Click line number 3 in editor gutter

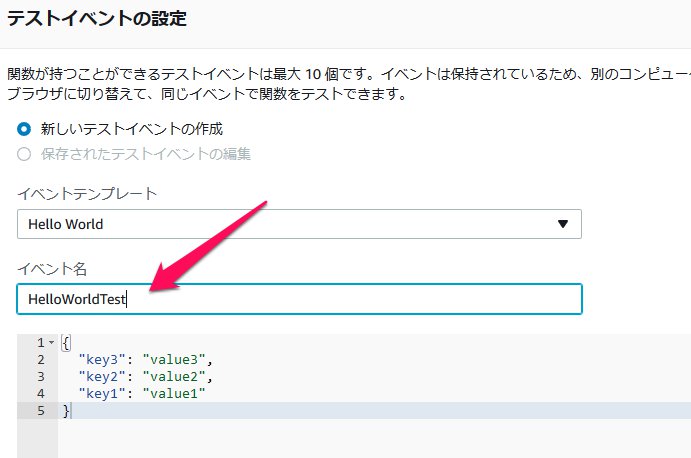(39, 377)
